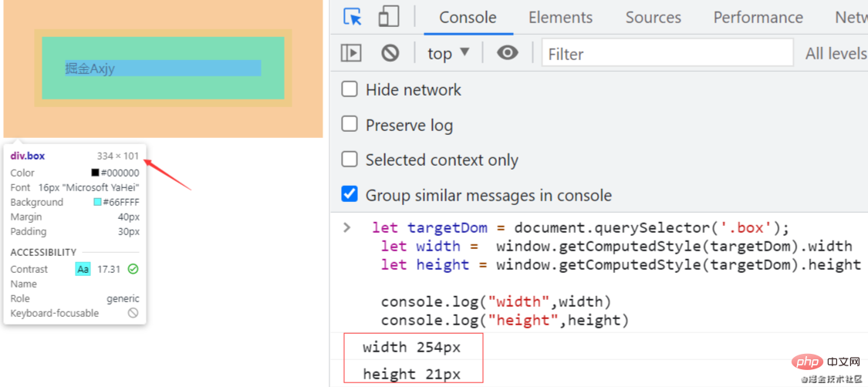Show console sidebar icon
This screenshot has width=868, height=387.
pyautogui.click(x=351, y=53)
